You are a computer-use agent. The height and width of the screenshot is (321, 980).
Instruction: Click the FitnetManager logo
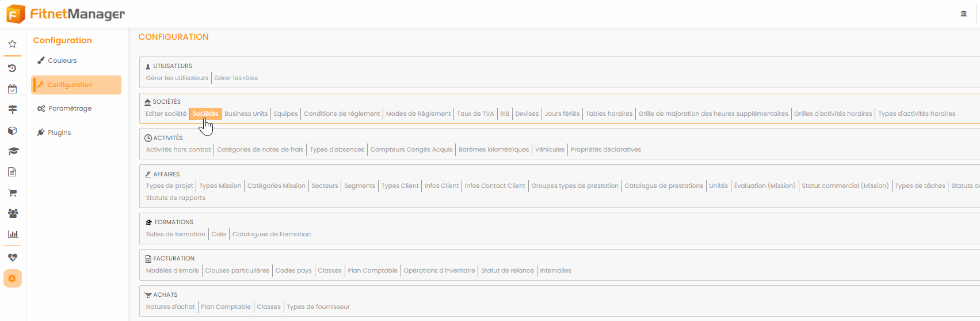coord(66,14)
